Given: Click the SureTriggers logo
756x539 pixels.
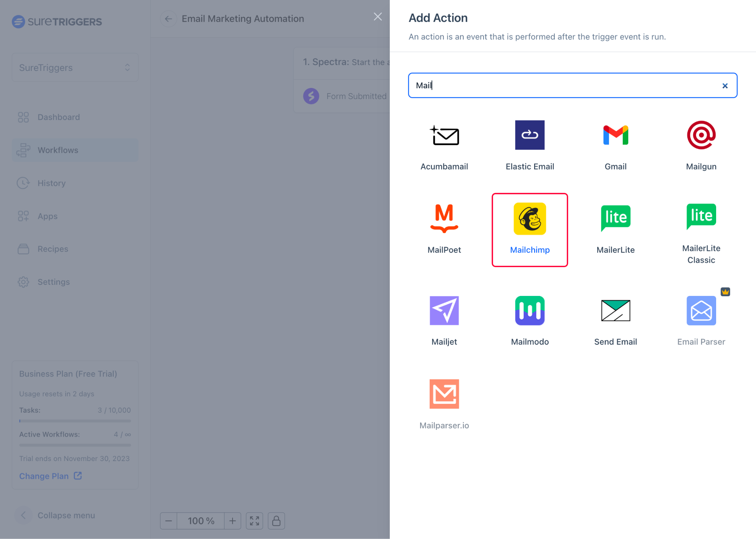Looking at the screenshot, I should click(x=57, y=21).
